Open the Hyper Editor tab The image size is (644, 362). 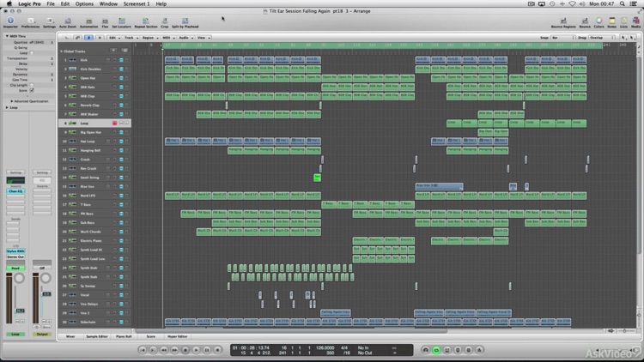(178, 336)
